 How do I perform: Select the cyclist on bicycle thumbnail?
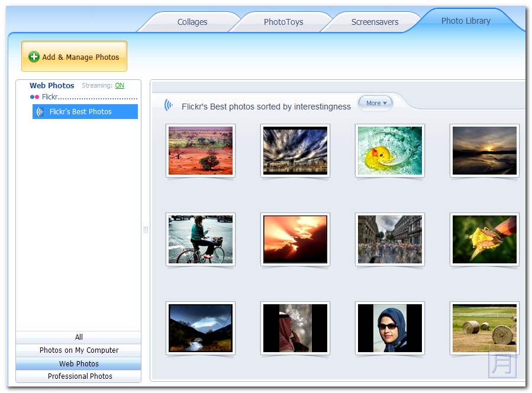click(x=200, y=239)
